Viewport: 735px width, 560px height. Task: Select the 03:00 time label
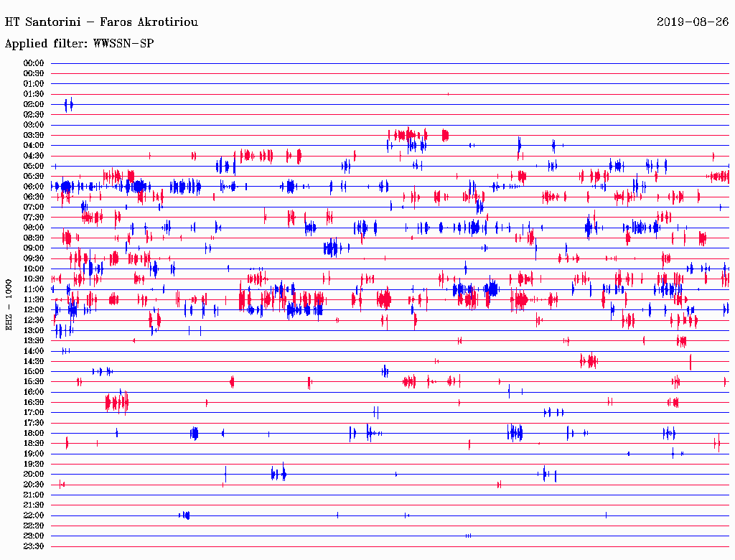tap(33, 125)
